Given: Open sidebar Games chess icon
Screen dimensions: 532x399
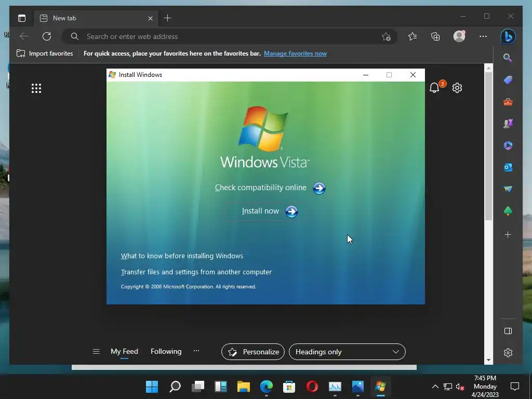Looking at the screenshot, I should [x=508, y=124].
